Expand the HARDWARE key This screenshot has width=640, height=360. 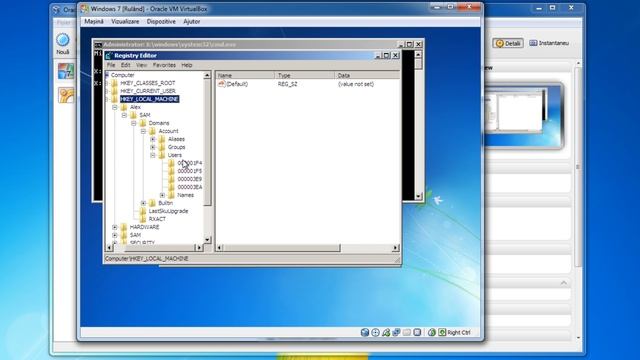click(115, 227)
